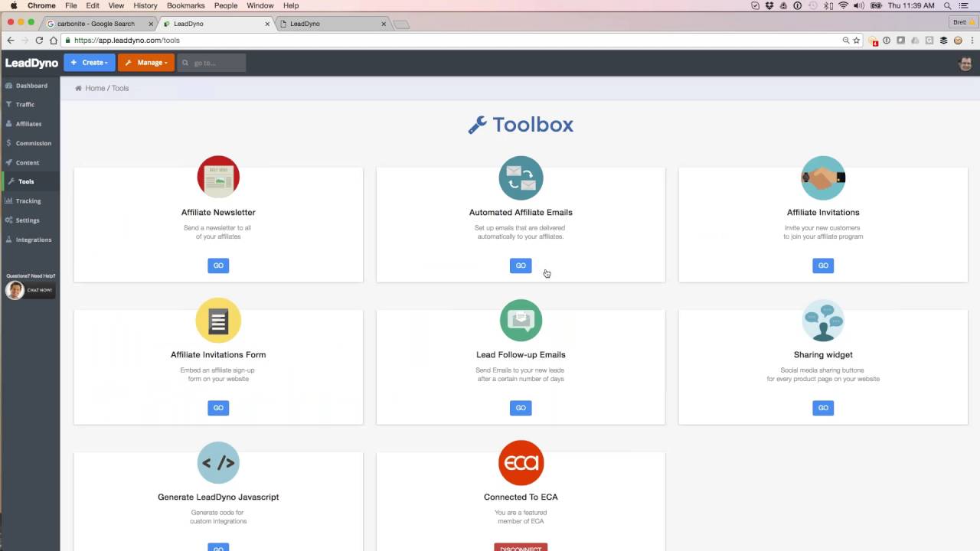Open Commission in the sidebar
This screenshot has height=551, width=980.
30,143
